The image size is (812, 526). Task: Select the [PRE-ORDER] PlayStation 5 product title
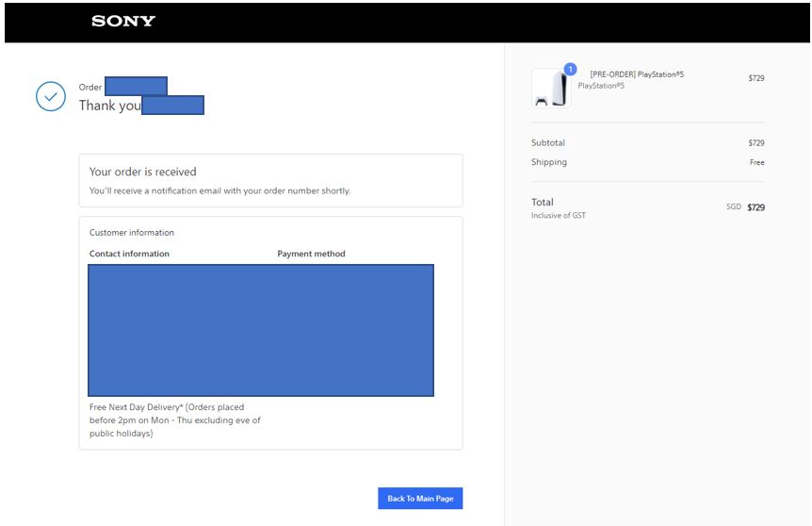(x=637, y=74)
